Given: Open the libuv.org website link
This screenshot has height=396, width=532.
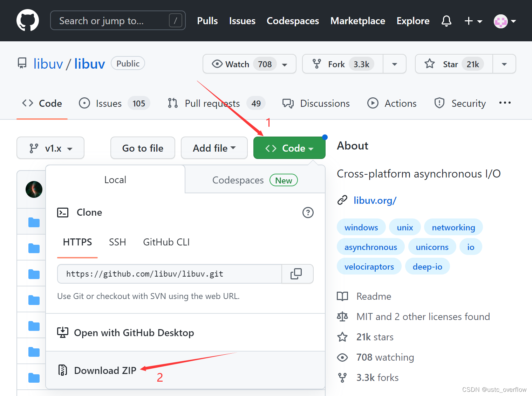Looking at the screenshot, I should tap(375, 200).
